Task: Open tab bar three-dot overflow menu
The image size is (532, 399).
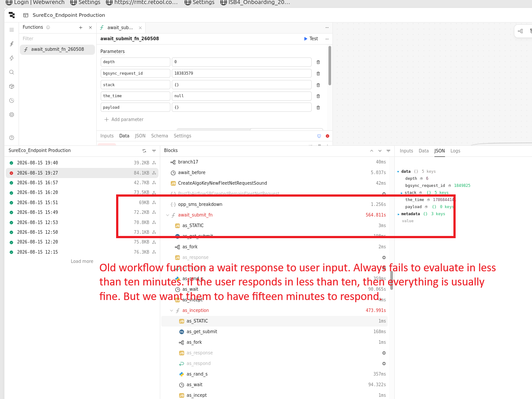Action: (327, 27)
